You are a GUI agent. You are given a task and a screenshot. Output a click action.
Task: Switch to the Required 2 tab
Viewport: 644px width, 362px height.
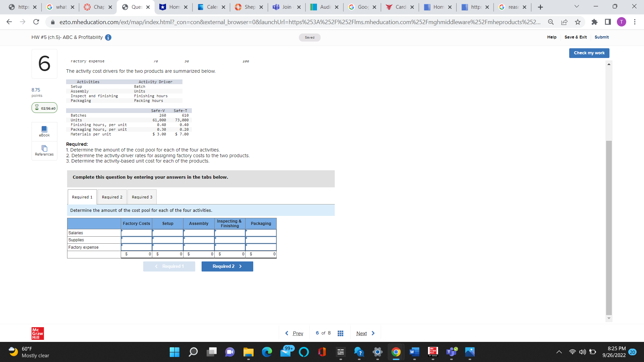(112, 197)
